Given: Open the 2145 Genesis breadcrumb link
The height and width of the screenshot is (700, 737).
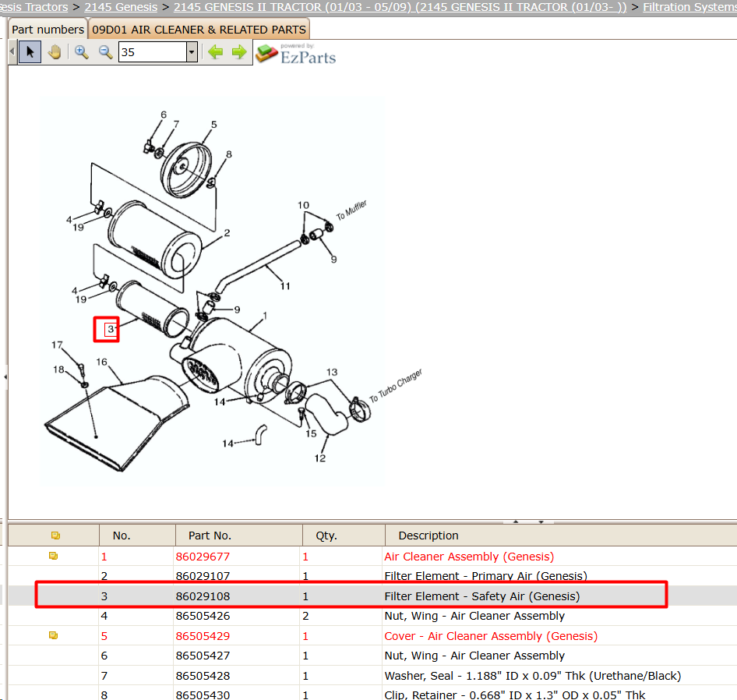Looking at the screenshot, I should pyautogui.click(x=121, y=7).
